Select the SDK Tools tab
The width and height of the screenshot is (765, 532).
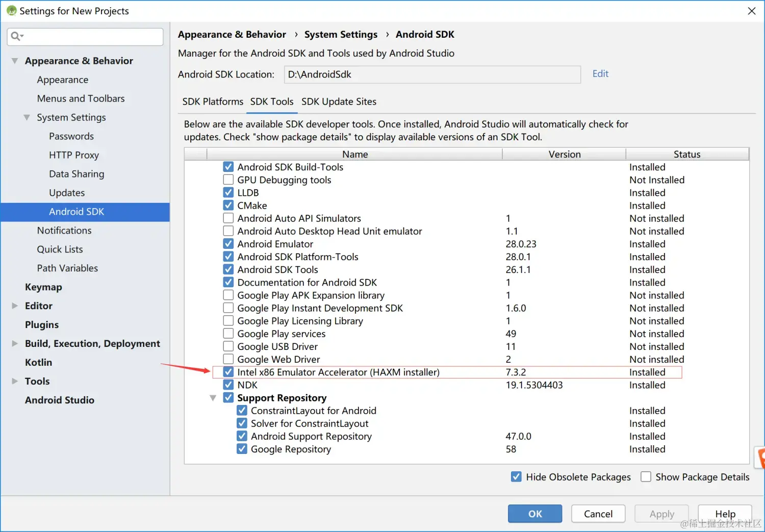click(x=272, y=102)
